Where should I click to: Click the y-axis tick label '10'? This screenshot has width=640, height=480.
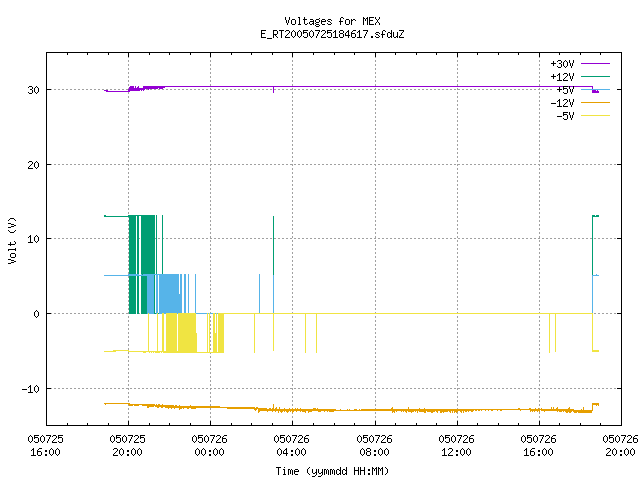(33, 239)
